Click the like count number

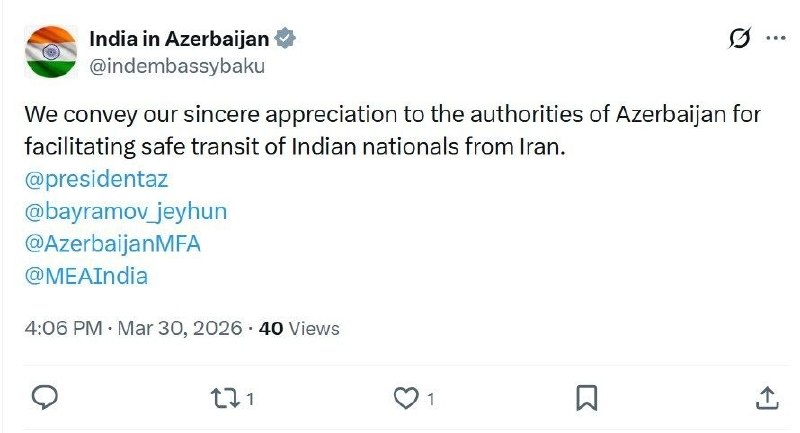click(431, 399)
